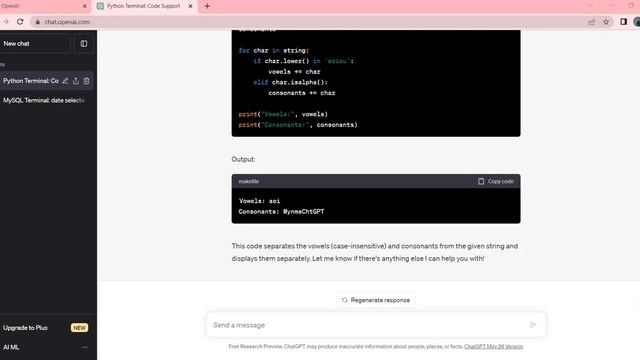640x360 pixels.
Task: Reload the page
Action: [20, 22]
